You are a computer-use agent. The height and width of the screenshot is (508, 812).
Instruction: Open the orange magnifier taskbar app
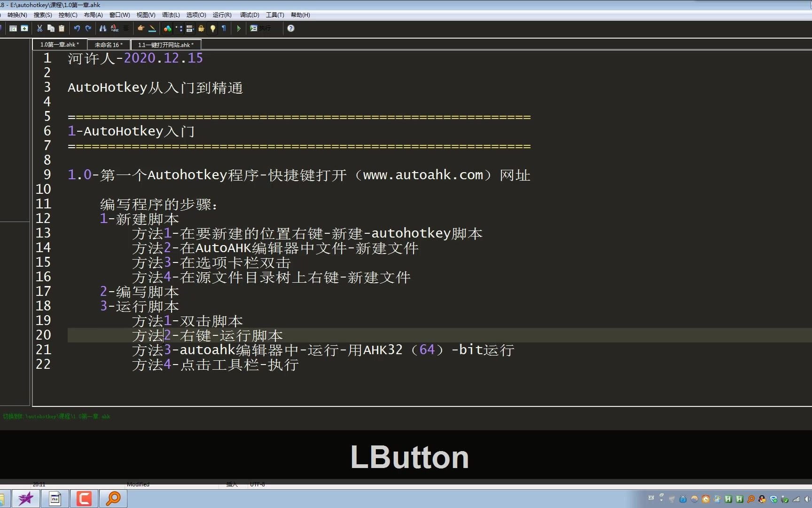click(x=113, y=499)
